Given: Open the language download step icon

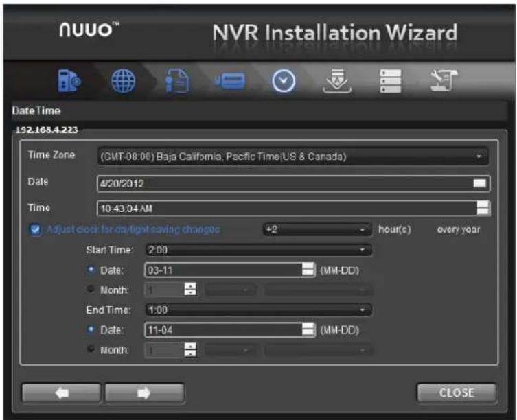Looking at the screenshot, I should coord(336,81).
